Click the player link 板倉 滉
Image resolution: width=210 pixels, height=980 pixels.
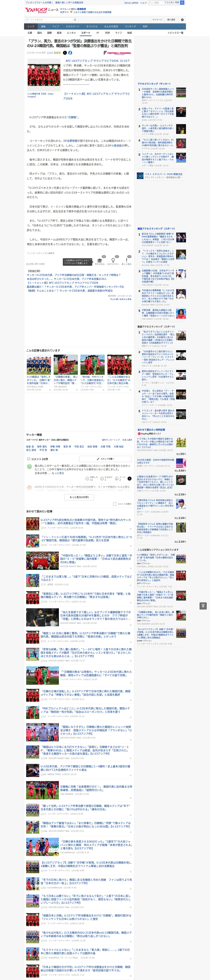click(x=30, y=447)
